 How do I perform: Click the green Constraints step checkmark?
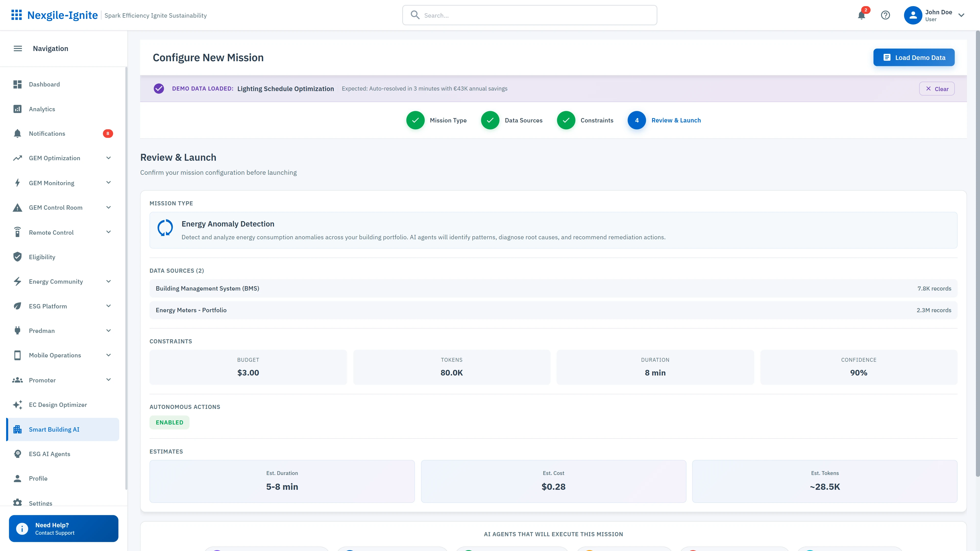(x=566, y=120)
